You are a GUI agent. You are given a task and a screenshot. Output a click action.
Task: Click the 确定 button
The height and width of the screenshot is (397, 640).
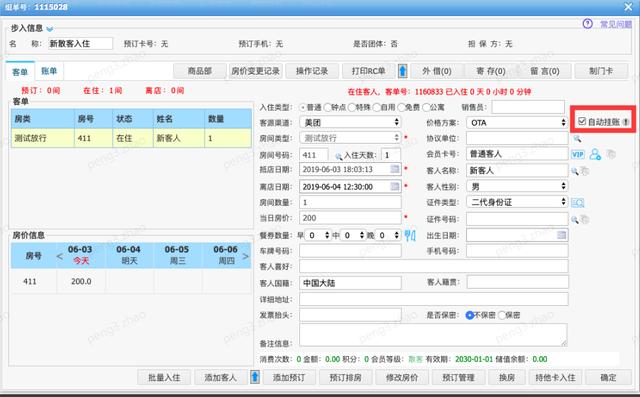tap(608, 377)
